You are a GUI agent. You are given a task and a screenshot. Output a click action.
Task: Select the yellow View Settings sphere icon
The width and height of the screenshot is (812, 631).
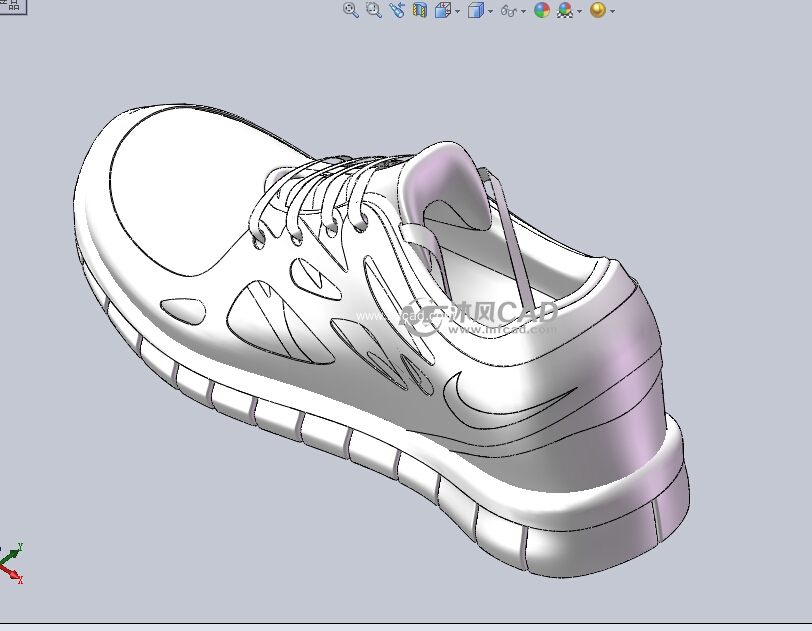[x=599, y=10]
